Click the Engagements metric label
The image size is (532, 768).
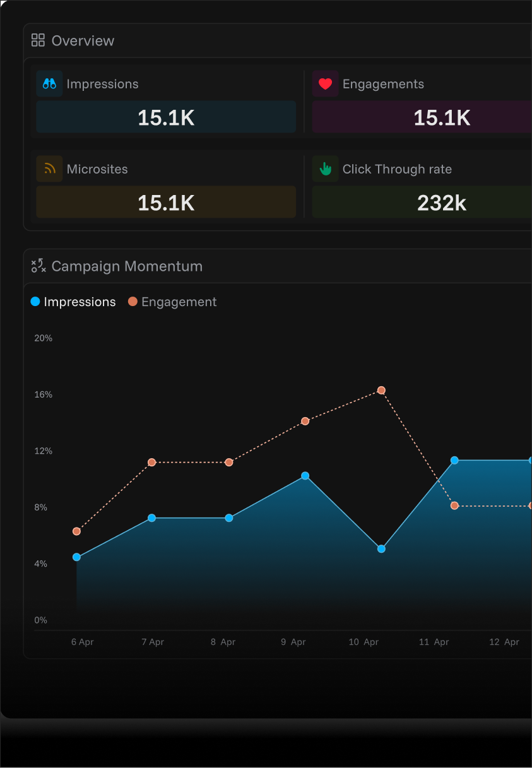click(383, 84)
